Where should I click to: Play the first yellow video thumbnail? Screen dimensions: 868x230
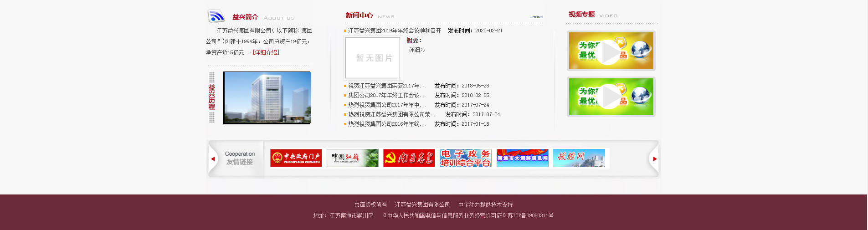click(x=611, y=51)
